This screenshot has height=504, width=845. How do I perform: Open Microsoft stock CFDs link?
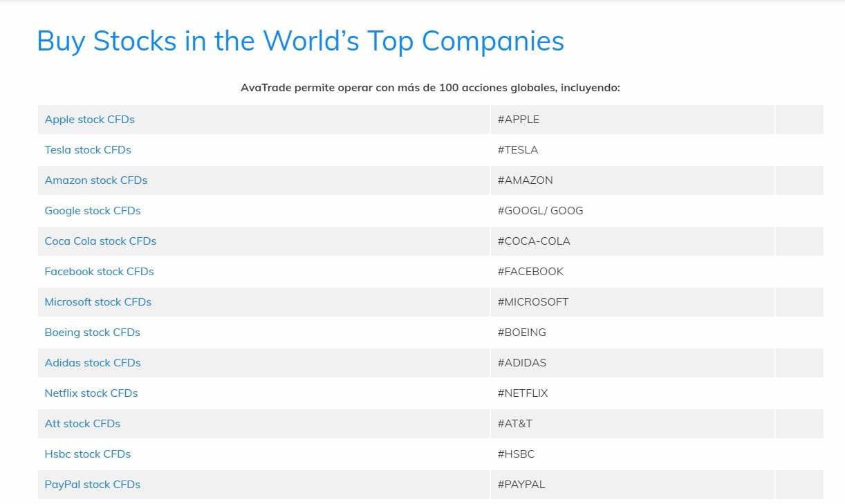click(98, 302)
